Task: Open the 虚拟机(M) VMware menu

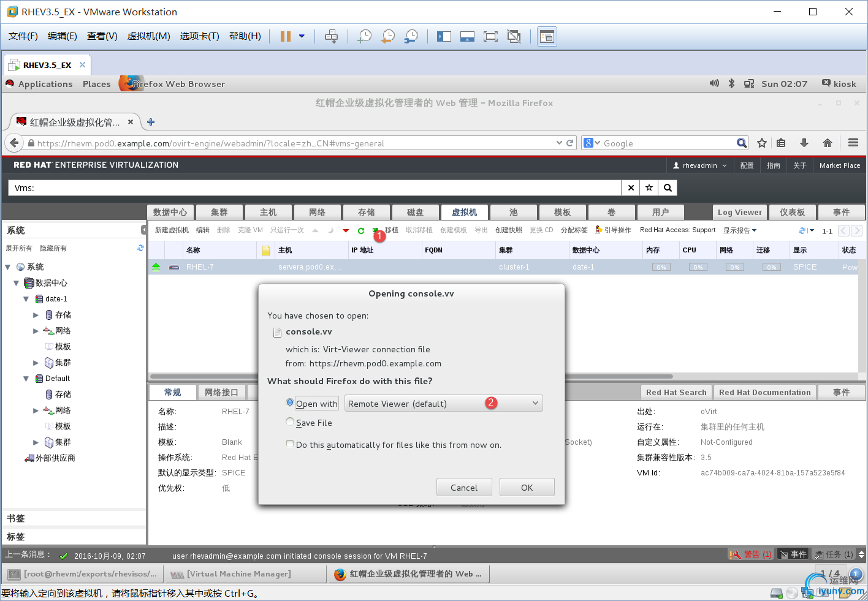Action: point(148,36)
